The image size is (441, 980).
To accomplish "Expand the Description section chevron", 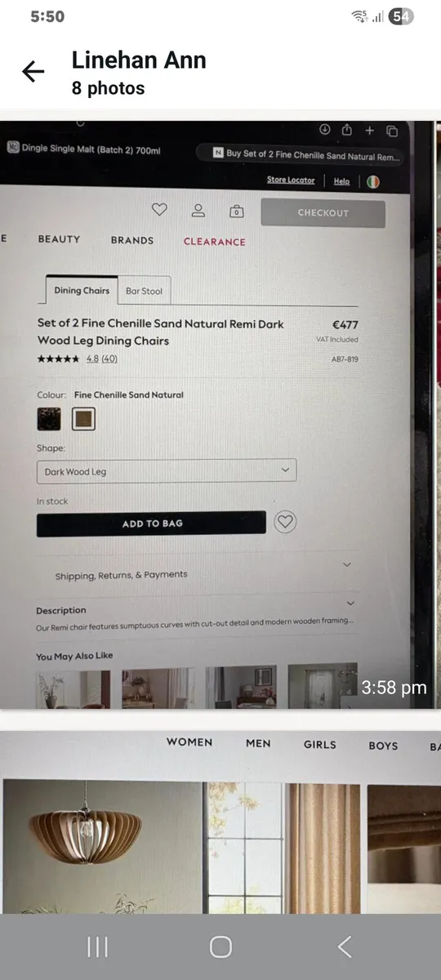I will [351, 603].
